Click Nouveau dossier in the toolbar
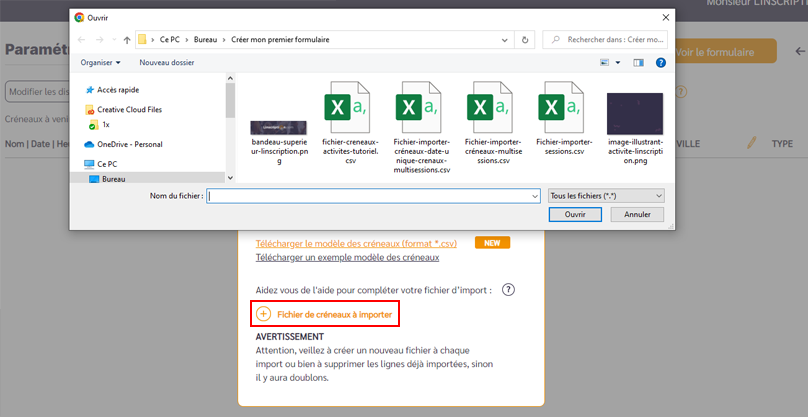Screen dimensions: 808x417 pyautogui.click(x=167, y=62)
